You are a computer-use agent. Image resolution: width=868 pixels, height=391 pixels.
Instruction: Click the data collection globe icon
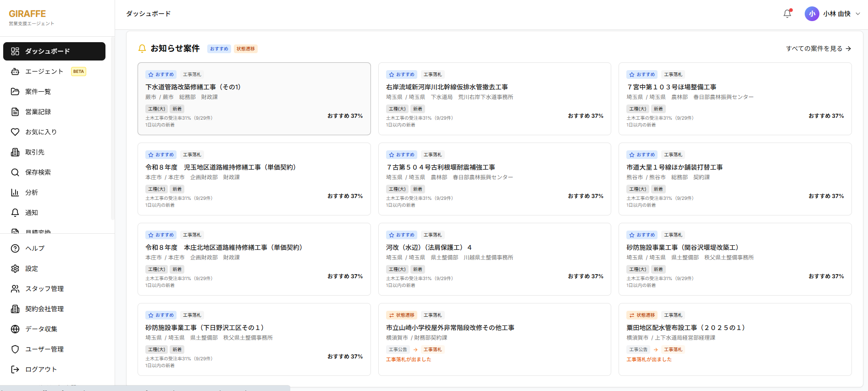[x=15, y=329]
